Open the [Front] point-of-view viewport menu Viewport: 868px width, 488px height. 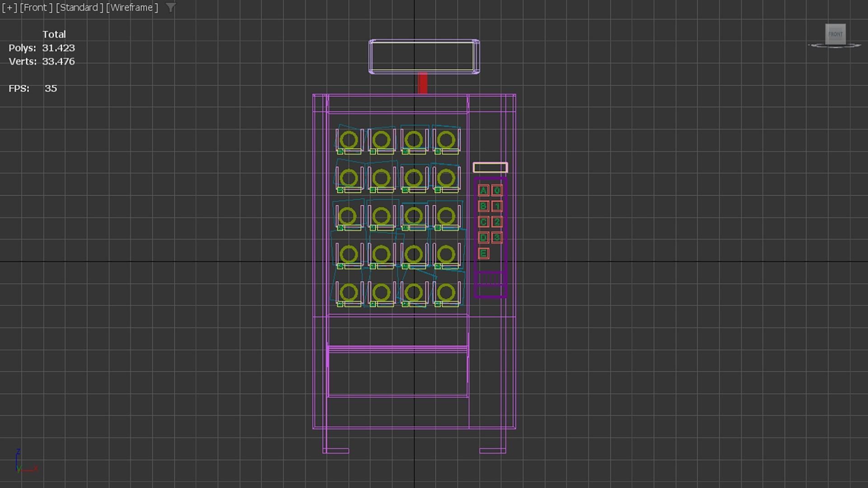[36, 8]
